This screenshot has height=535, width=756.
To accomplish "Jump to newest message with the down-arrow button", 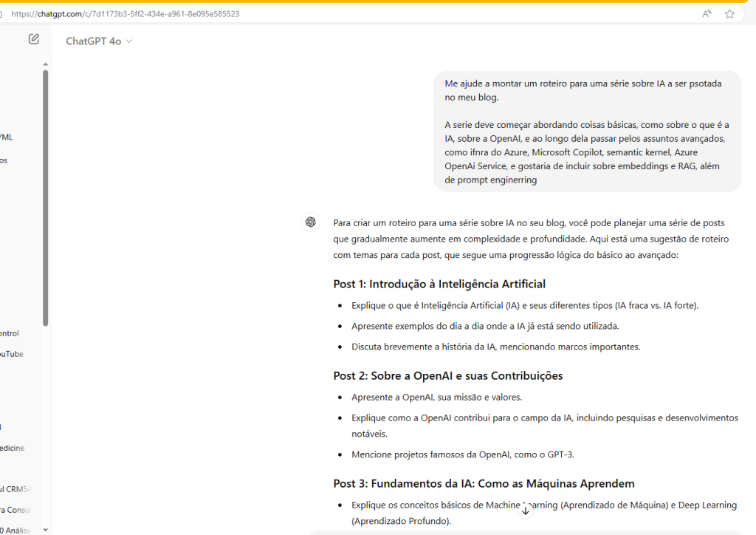I will [526, 510].
